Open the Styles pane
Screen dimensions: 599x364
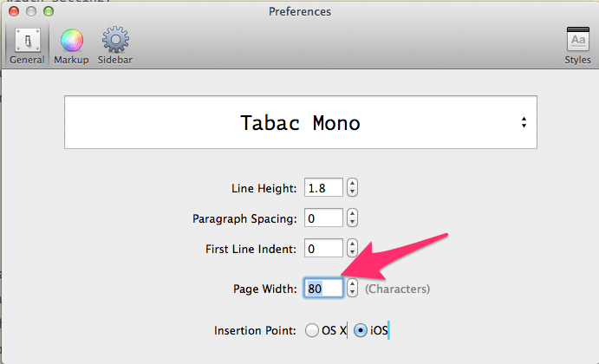[x=577, y=46]
